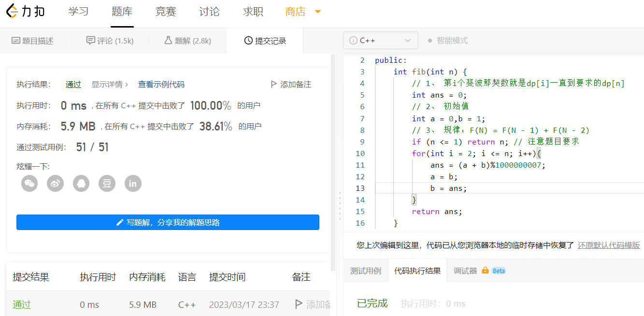Click the 已完成 status text
This screenshot has width=644, height=316.
(x=372, y=303)
